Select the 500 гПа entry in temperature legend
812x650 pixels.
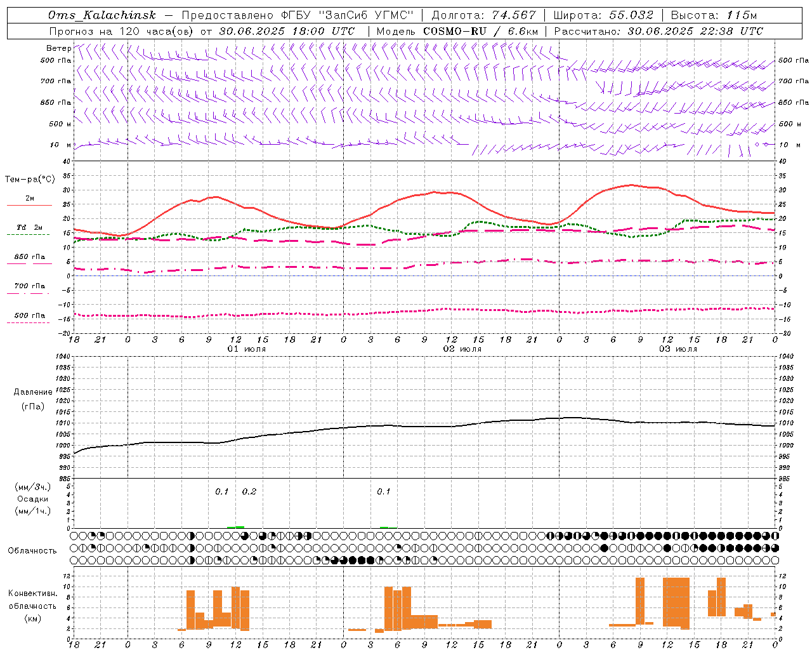click(30, 315)
